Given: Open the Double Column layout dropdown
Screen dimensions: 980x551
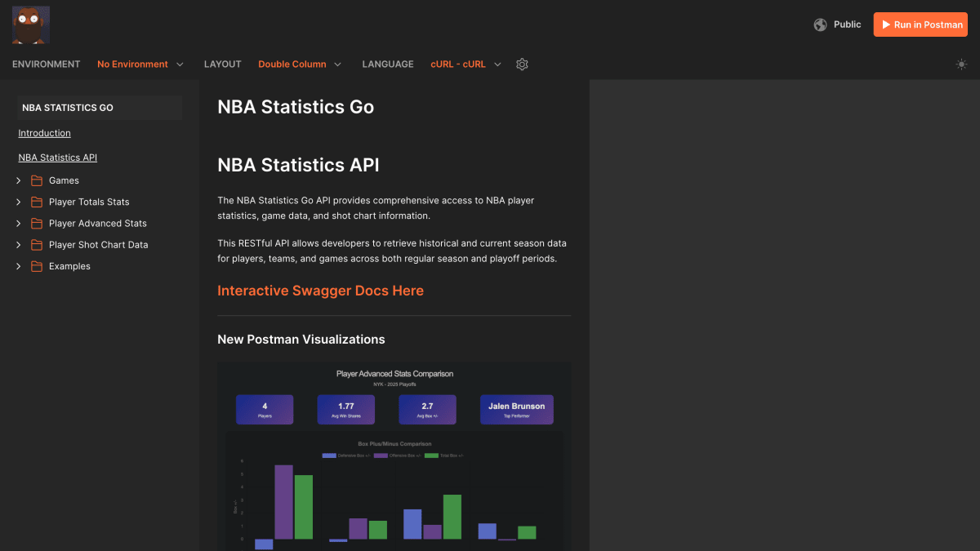Looking at the screenshot, I should point(300,64).
